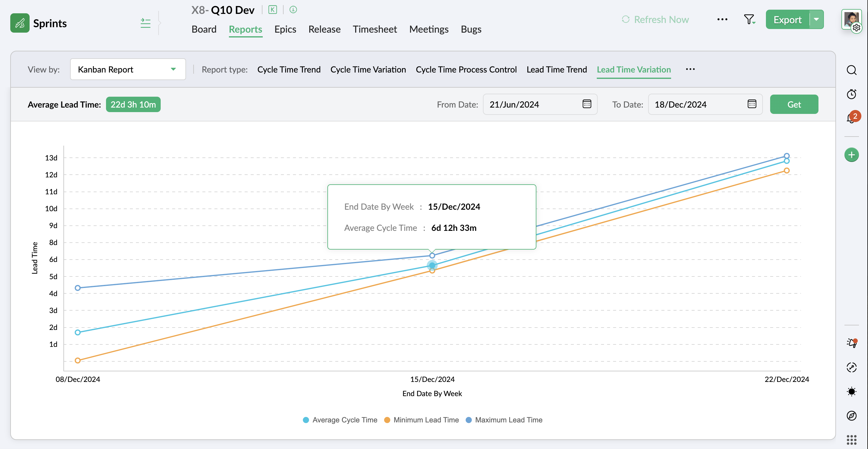Open the From Date calendar icon
This screenshot has height=449, width=868.
[x=587, y=104]
